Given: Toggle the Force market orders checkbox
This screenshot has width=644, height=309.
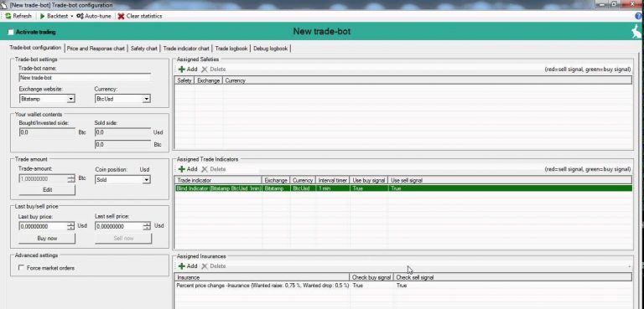Looking at the screenshot, I should click(21, 268).
